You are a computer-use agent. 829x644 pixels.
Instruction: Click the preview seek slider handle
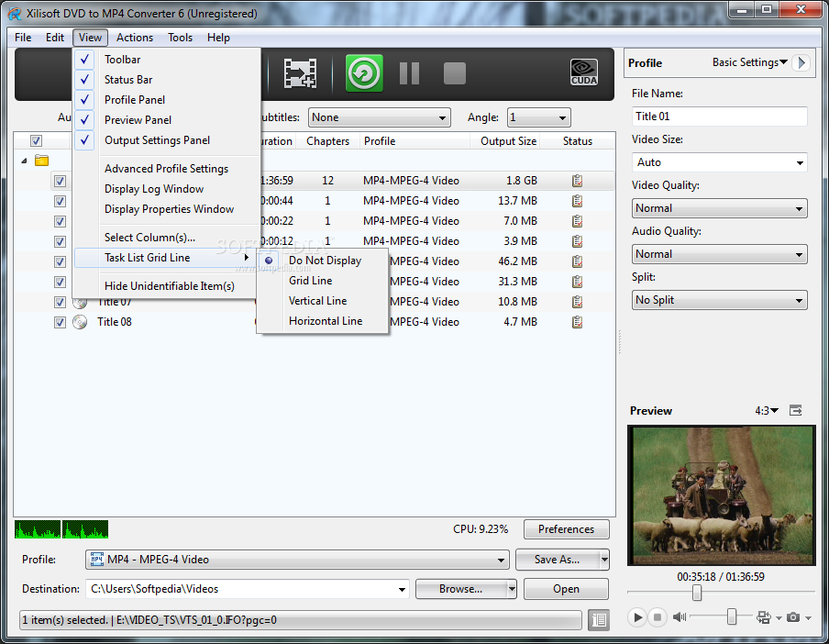697,593
